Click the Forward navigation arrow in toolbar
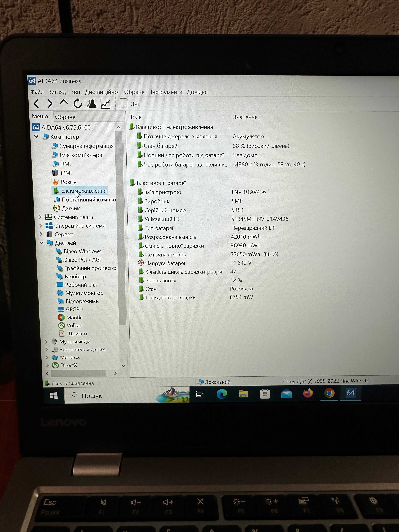Viewport: 399px width, 532px height. tap(50, 104)
